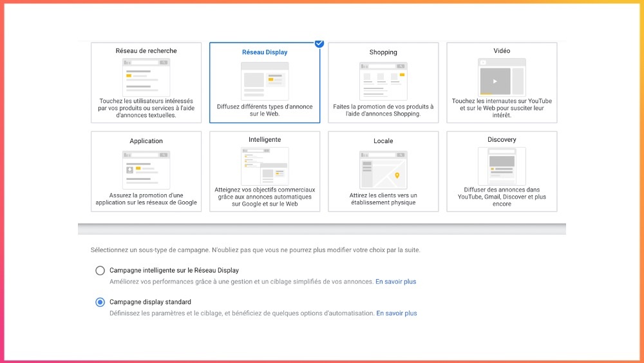Click the Campagne display standard label
This screenshot has width=644, height=363.
pyautogui.click(x=150, y=302)
